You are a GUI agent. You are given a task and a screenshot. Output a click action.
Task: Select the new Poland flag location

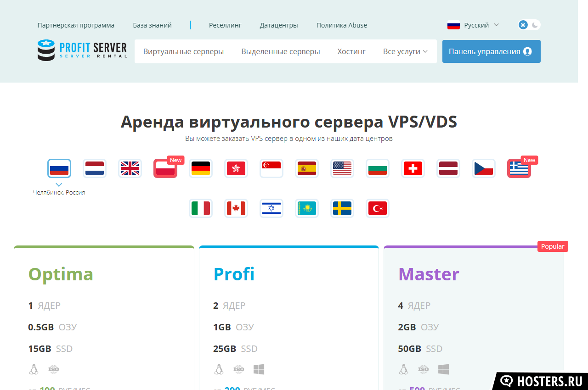[165, 168]
